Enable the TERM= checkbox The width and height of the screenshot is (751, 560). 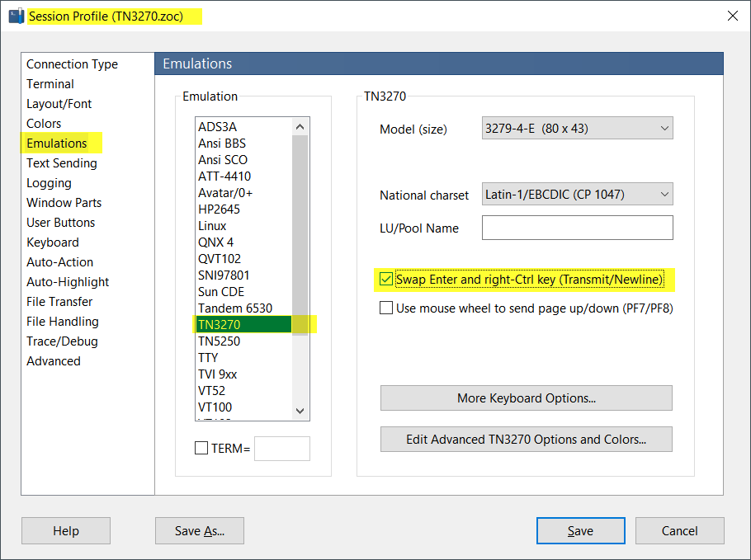(201, 449)
